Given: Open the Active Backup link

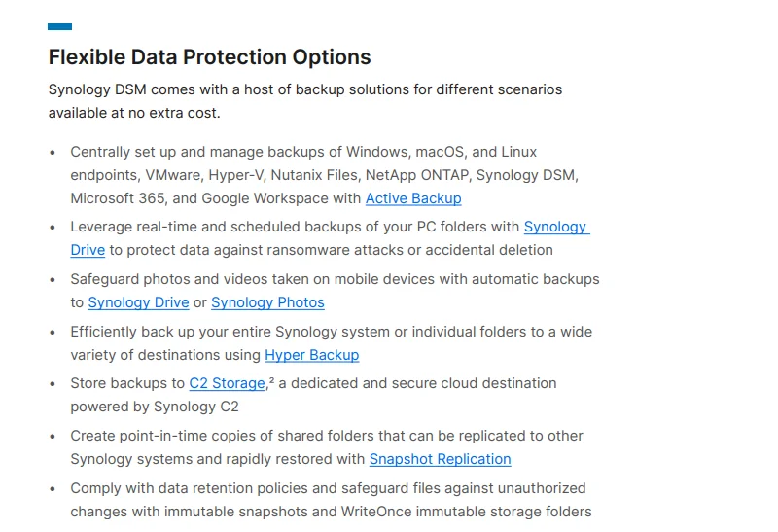Looking at the screenshot, I should point(413,198).
